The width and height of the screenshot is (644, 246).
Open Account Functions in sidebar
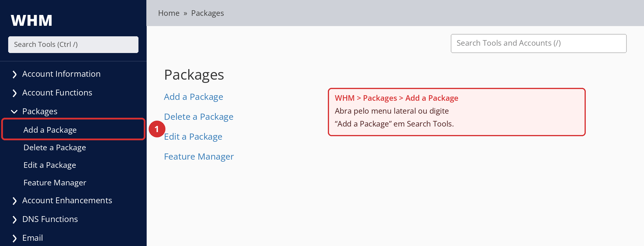pyautogui.click(x=57, y=93)
